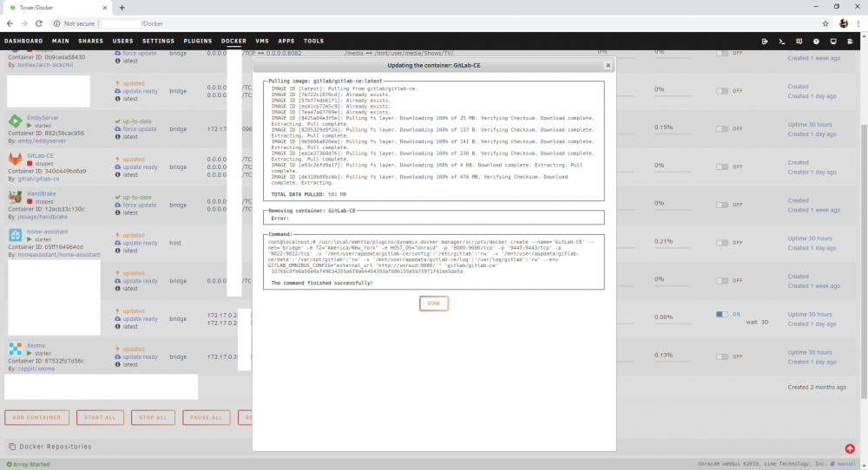Click the Not secure site info indicator
Viewport: 868px width, 470px height.
click(x=74, y=23)
